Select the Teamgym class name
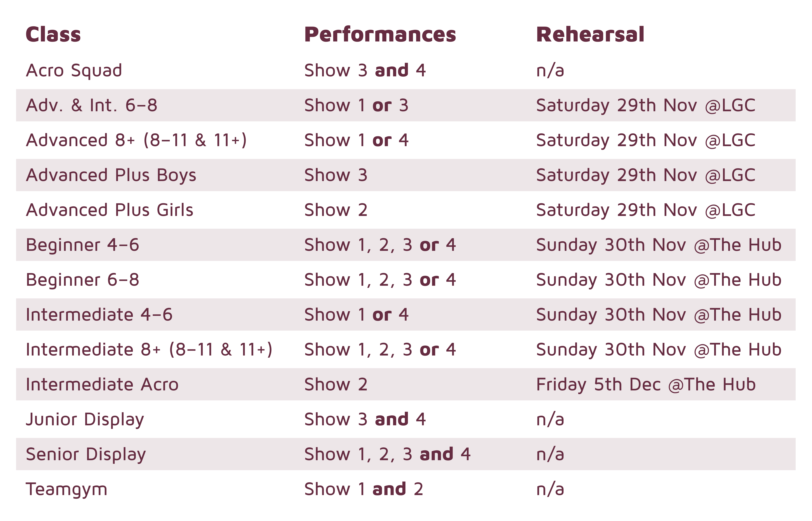Screen dimensions: 812x521 (x=66, y=489)
